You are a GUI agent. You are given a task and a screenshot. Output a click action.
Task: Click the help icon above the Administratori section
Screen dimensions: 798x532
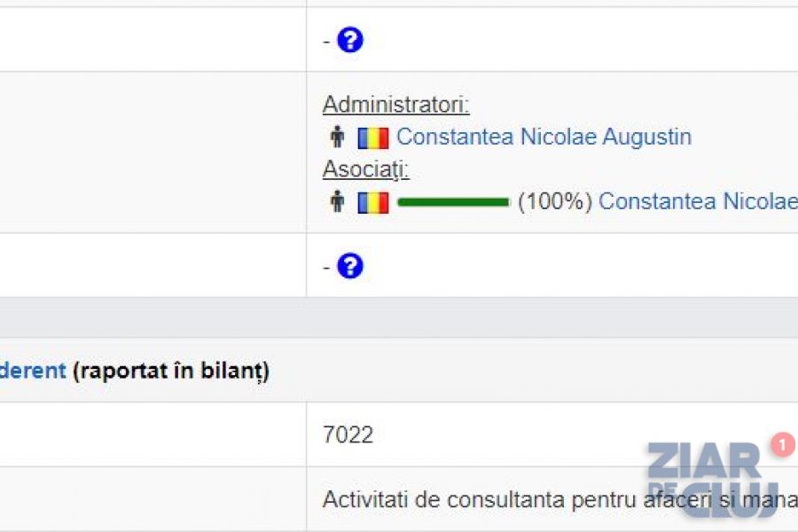click(x=350, y=40)
